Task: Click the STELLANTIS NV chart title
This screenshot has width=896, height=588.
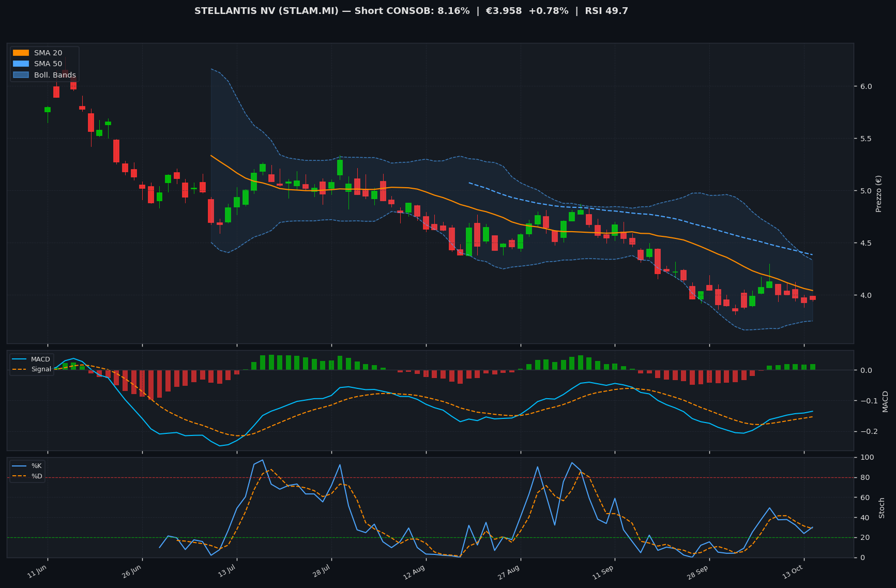Action: point(411,11)
